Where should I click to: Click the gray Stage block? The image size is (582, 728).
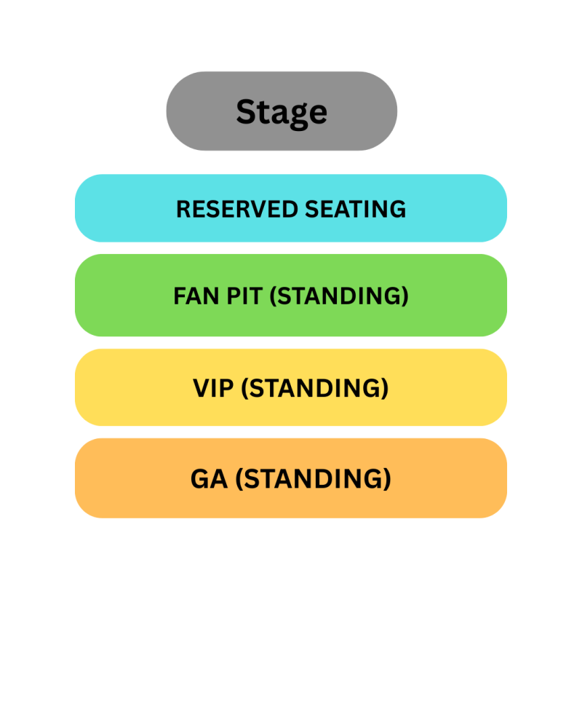point(282,111)
